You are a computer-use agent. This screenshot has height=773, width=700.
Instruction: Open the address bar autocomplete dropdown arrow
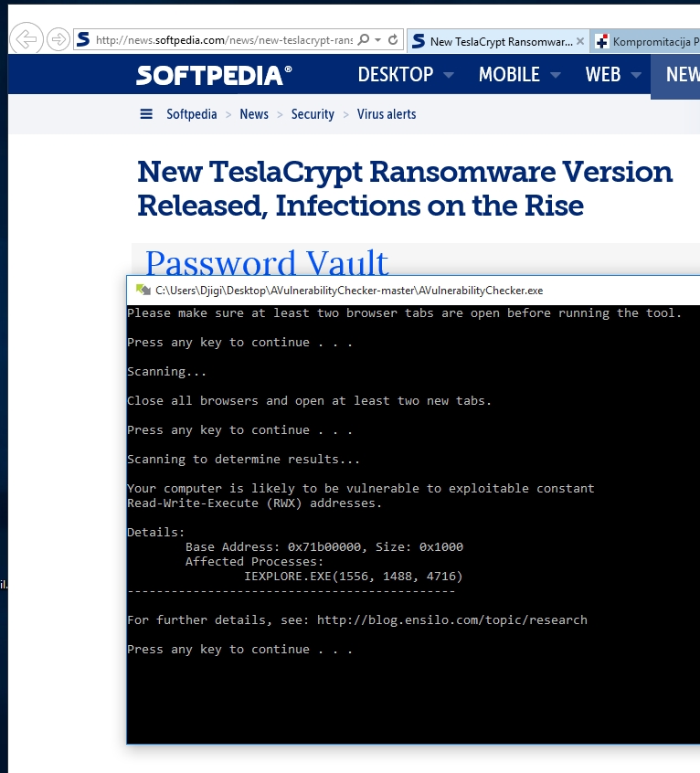[x=378, y=40]
